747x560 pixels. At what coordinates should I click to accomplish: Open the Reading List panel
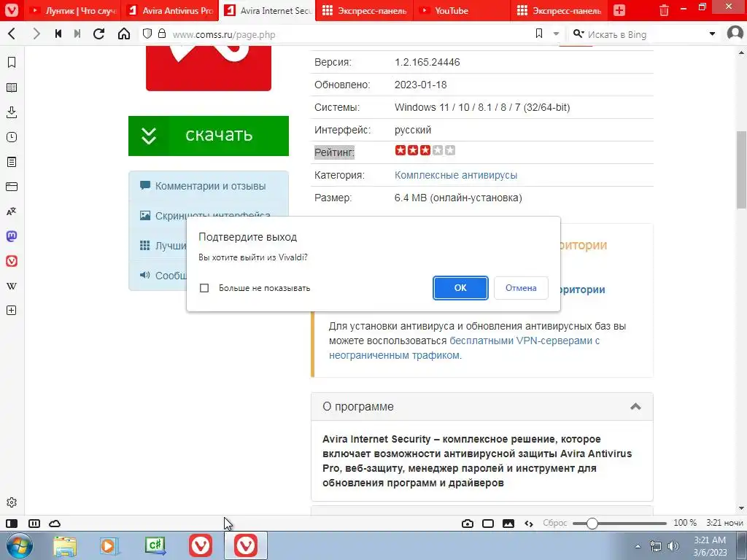pyautogui.click(x=12, y=87)
